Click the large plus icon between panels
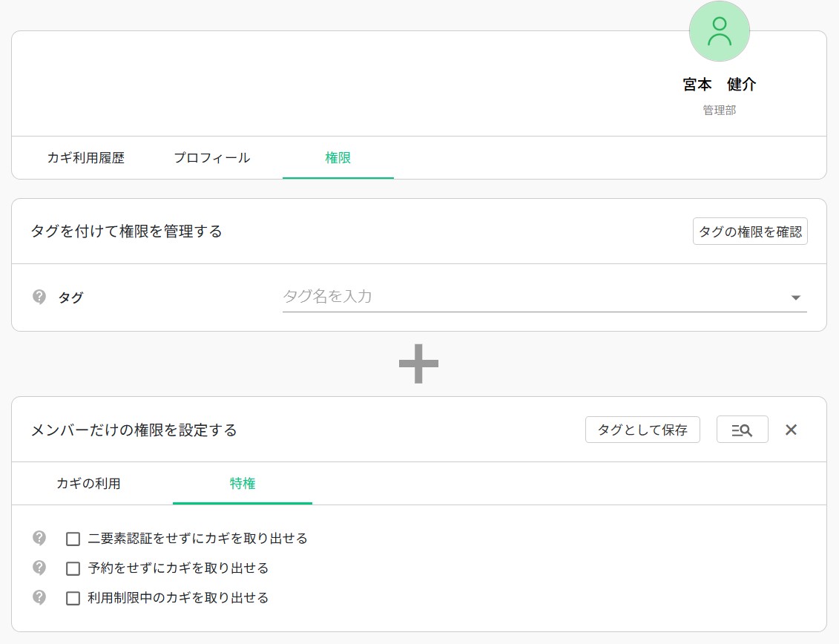Screen dimensions: 839x644 coord(418,364)
